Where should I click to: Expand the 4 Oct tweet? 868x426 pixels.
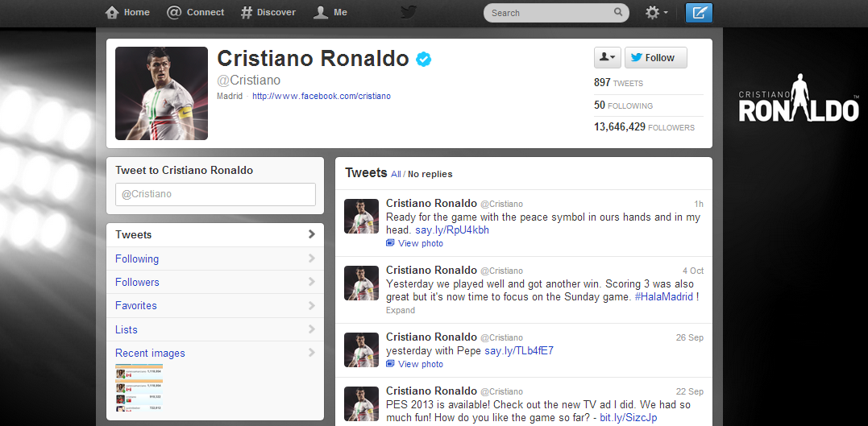(x=401, y=310)
